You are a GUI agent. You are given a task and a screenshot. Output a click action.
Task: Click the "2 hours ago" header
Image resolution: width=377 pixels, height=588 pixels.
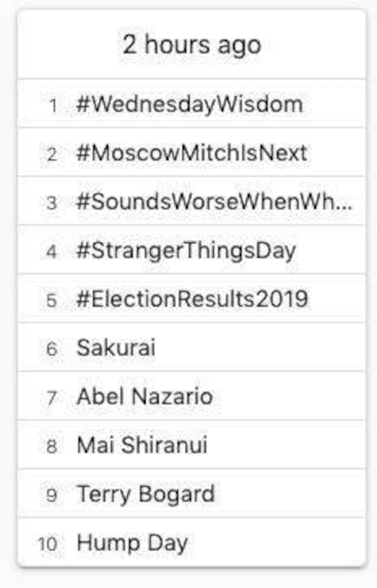point(191,45)
